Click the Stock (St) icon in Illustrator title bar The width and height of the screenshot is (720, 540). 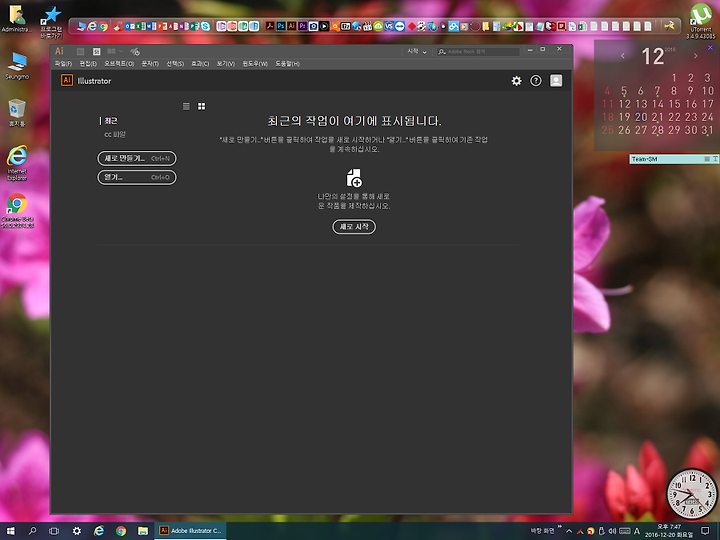[96, 51]
